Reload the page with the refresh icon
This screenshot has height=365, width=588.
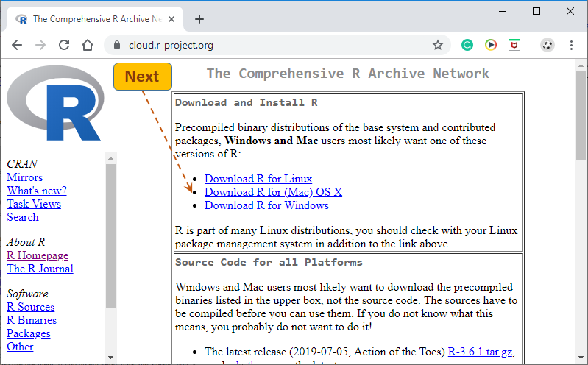point(64,45)
